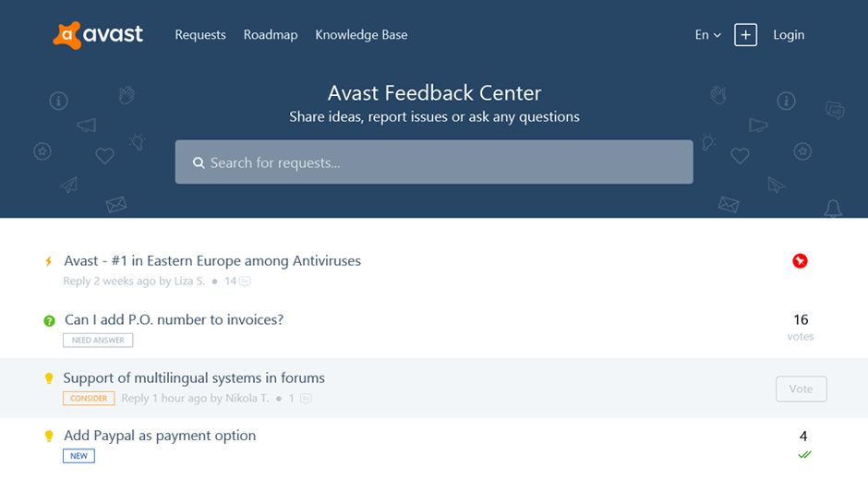Click the lightbulb icon beside multilingual systems idea
Screen dimensions: 868x479
50,378
